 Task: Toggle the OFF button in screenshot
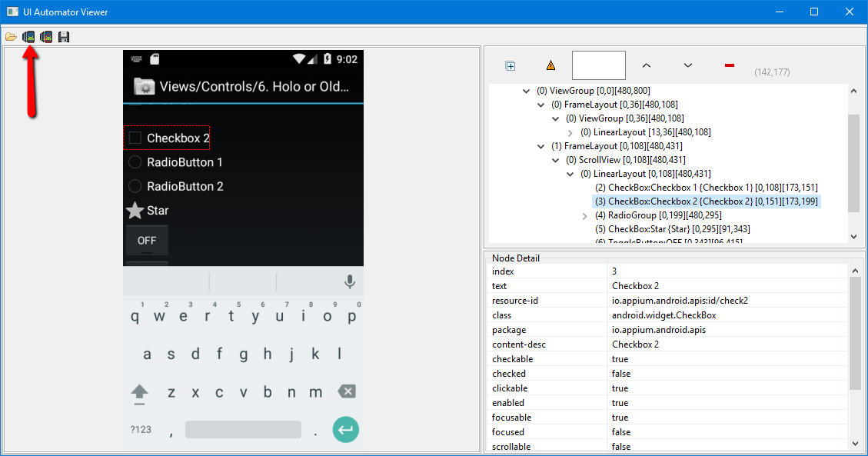pyautogui.click(x=147, y=241)
